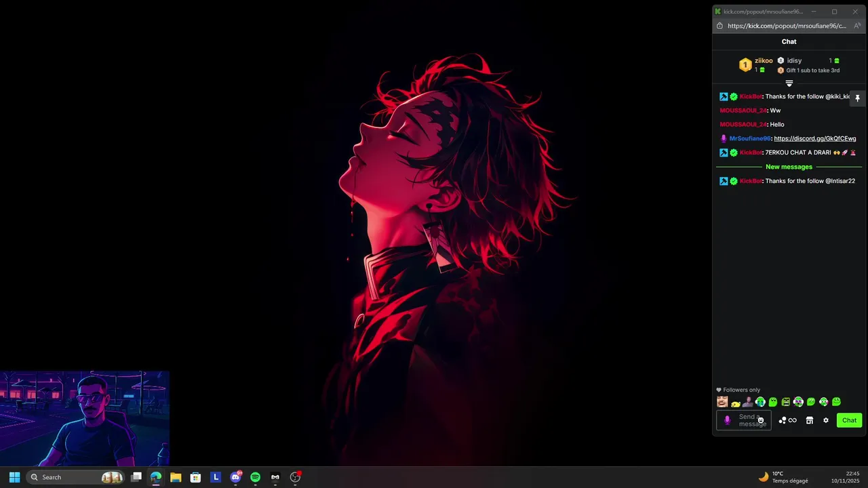Click the Chat panel header
868x488 pixels.
789,41
